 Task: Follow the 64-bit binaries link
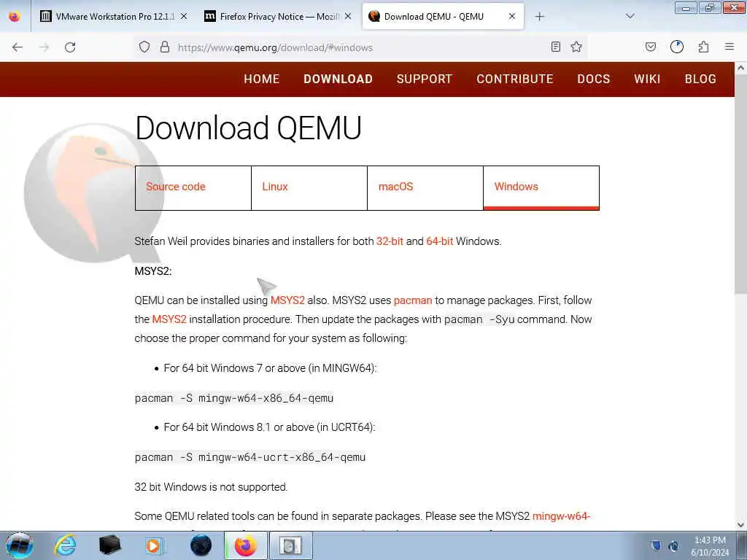tap(439, 241)
